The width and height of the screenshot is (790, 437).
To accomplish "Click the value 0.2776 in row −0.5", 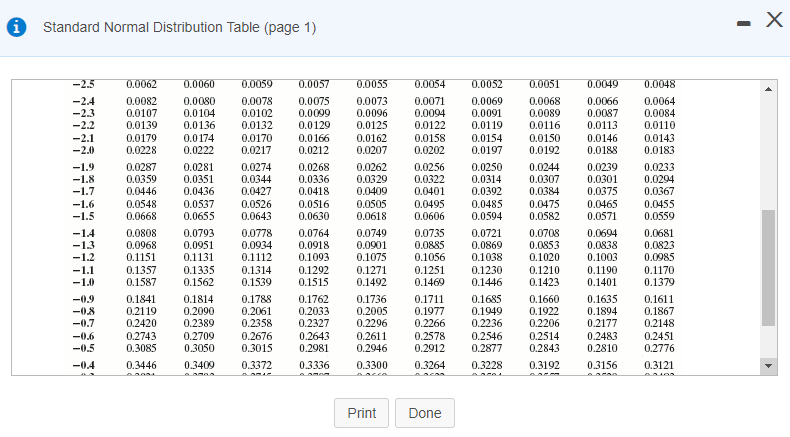I will coord(660,348).
